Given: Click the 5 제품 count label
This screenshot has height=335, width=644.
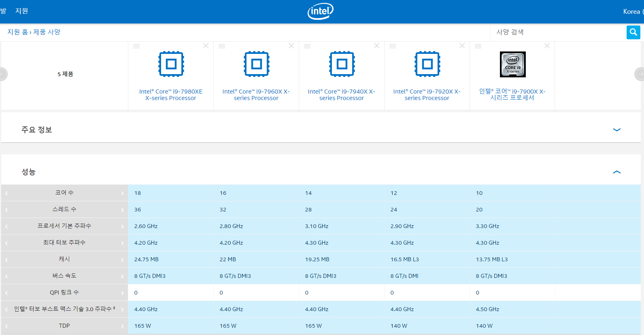Looking at the screenshot, I should [x=65, y=74].
